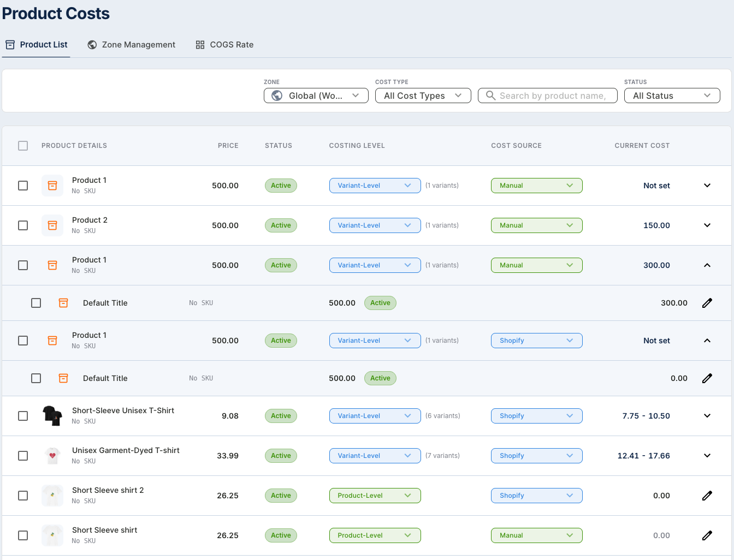Click the globe icon beside Zone Management
The height and width of the screenshot is (560, 734).
point(92,45)
